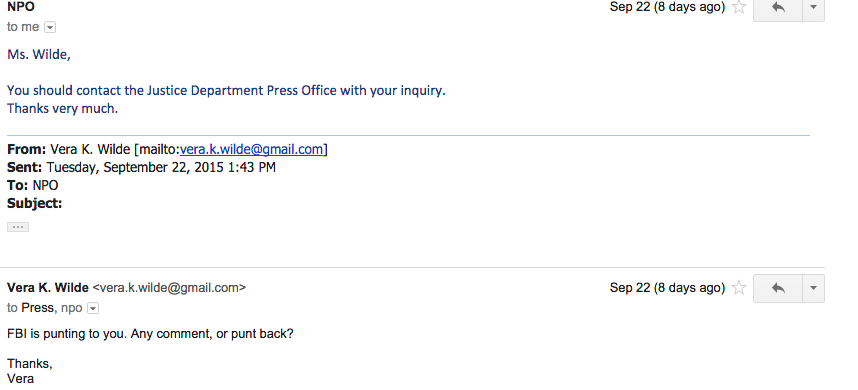858x390 pixels.
Task: Click the second Sep 22 timestamp
Action: pyautogui.click(x=667, y=288)
